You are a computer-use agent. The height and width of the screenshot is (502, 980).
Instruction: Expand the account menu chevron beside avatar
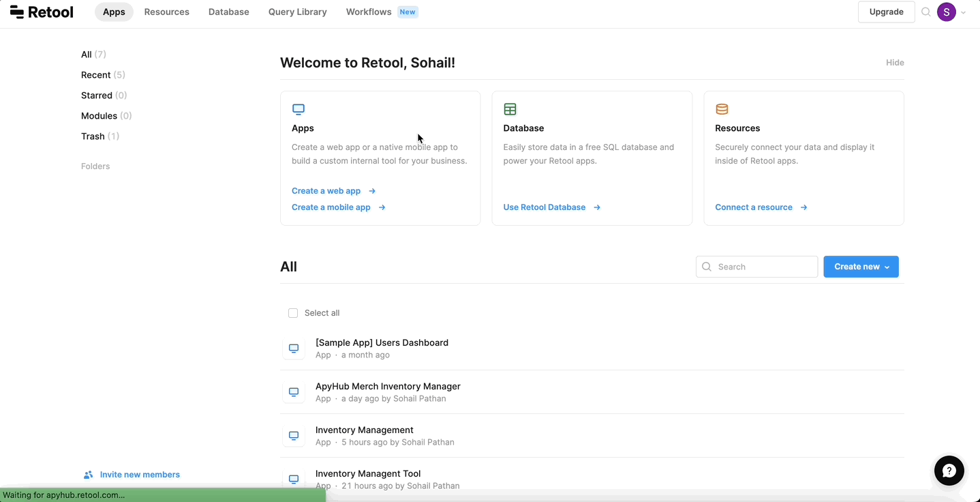964,12
